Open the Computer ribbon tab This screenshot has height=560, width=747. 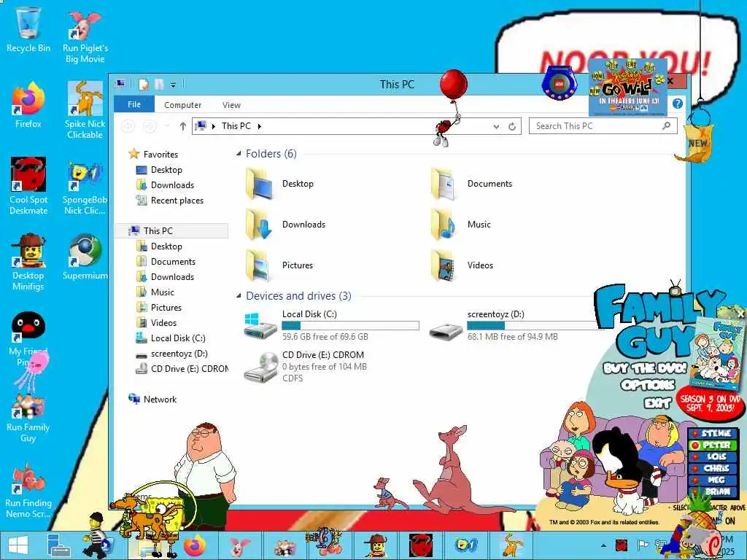pos(182,105)
